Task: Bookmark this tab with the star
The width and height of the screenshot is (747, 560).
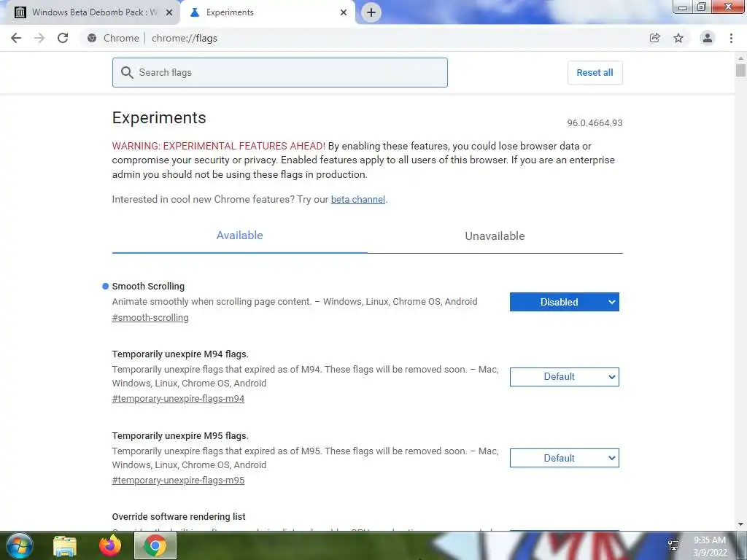Action: tap(678, 38)
